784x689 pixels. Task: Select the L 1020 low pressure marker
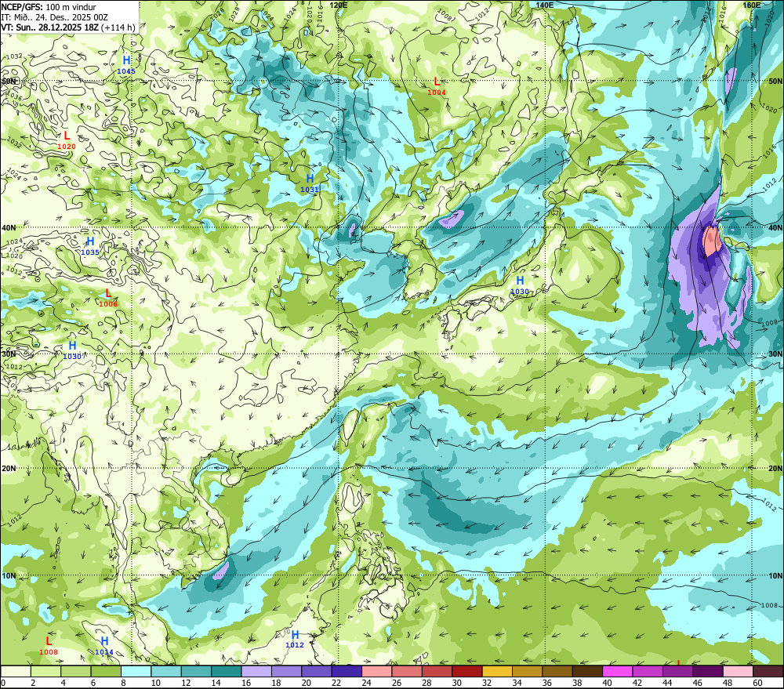(67, 140)
